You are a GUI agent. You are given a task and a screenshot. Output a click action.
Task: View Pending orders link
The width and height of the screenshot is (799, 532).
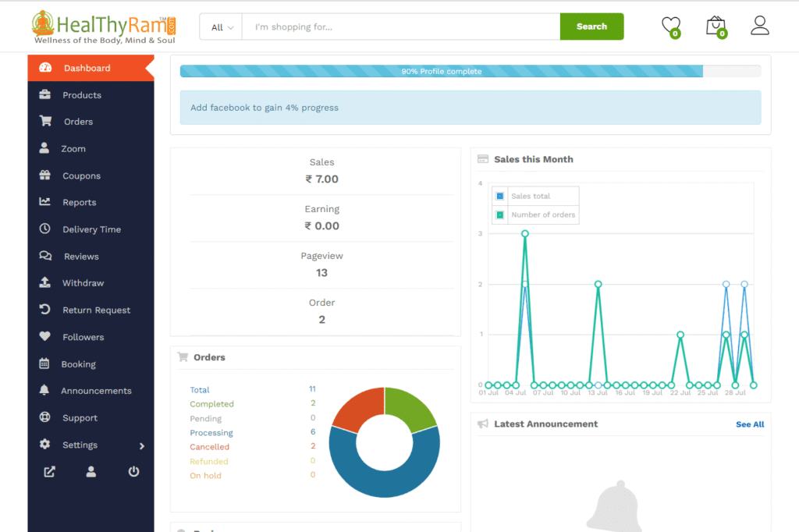pos(205,418)
